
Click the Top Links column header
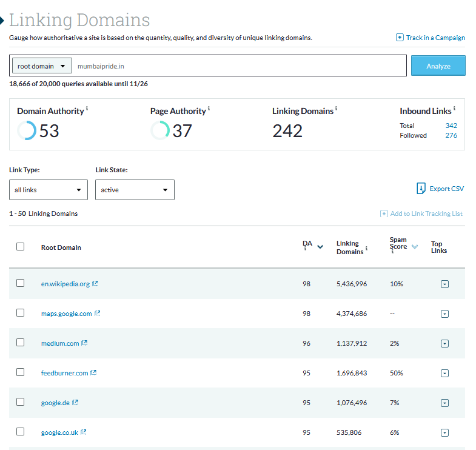point(439,247)
